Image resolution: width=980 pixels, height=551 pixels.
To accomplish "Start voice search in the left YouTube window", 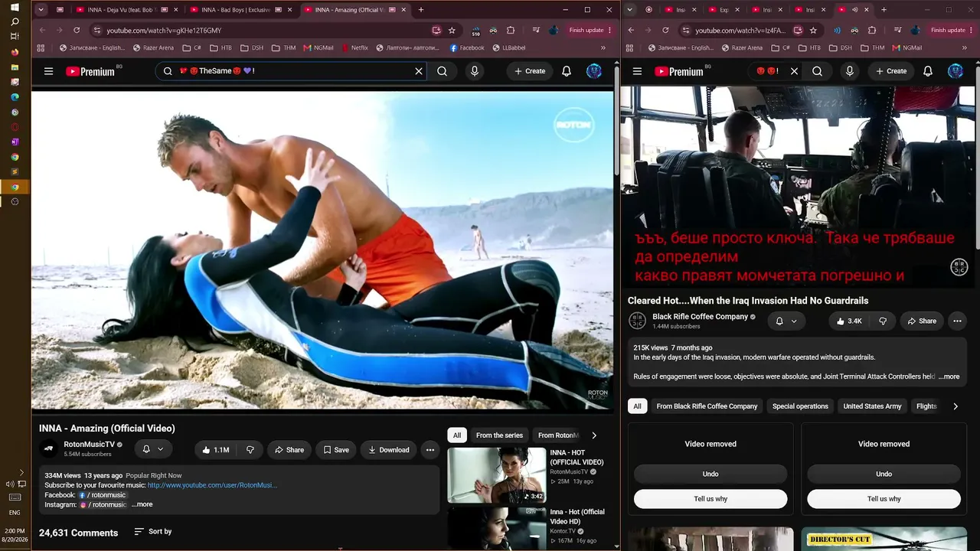I will (475, 71).
